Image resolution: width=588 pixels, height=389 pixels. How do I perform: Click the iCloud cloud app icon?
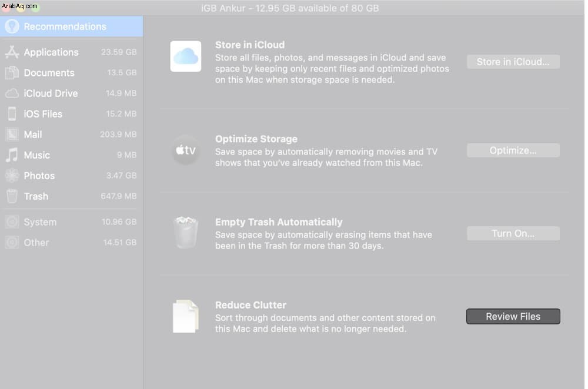coord(186,56)
